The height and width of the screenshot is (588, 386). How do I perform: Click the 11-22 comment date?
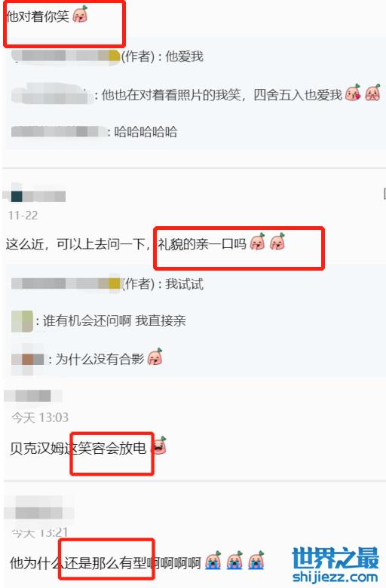23,216
